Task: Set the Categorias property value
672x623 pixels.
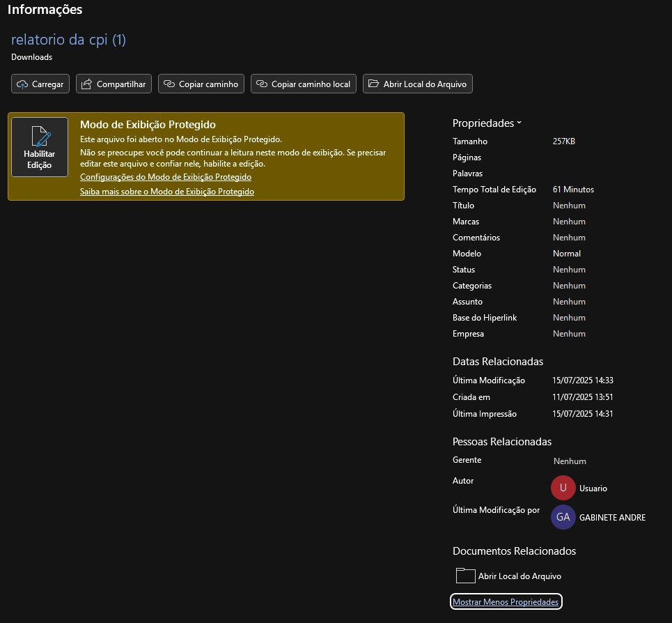Action: tap(569, 286)
